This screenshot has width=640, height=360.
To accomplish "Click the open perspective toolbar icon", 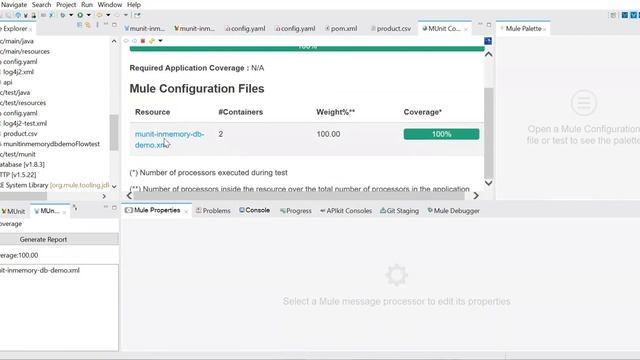I will pyautogui.click(x=137, y=15).
